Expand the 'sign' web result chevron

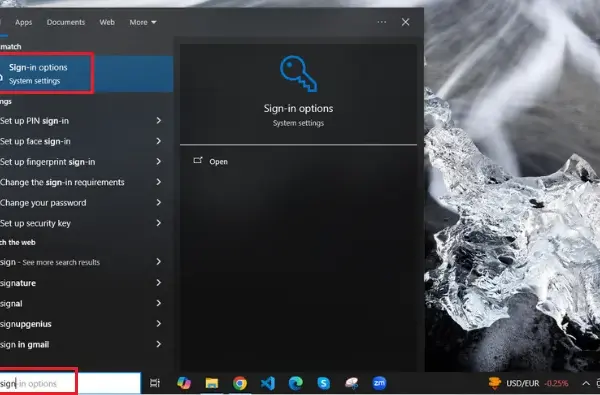pyautogui.click(x=158, y=262)
